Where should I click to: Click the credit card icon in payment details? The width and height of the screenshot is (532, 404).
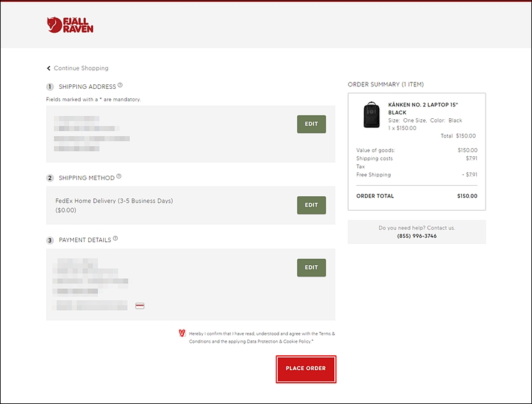click(x=140, y=306)
